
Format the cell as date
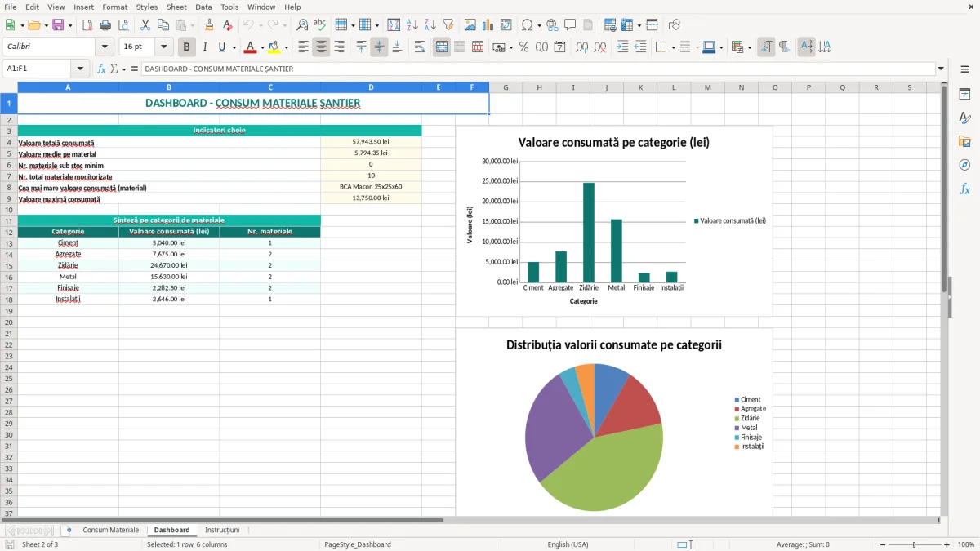click(x=560, y=47)
